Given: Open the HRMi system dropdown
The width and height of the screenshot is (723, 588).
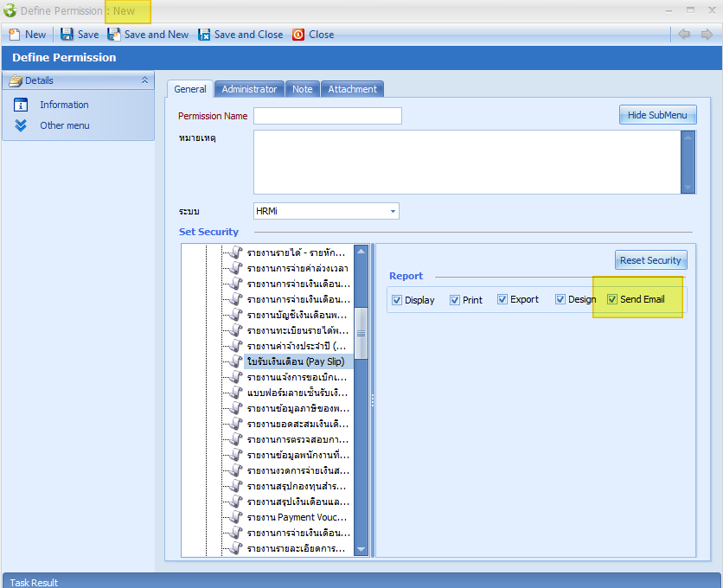Looking at the screenshot, I should (x=393, y=211).
